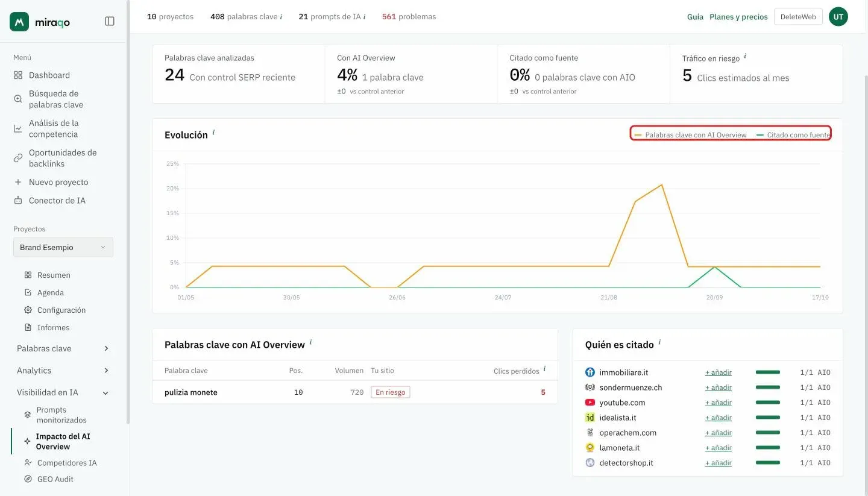Select Impacto del AI Overview item

click(63, 441)
